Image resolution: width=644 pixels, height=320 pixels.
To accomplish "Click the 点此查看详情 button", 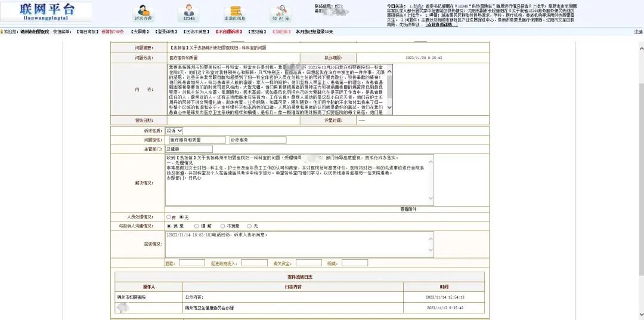I will tap(442, 24).
